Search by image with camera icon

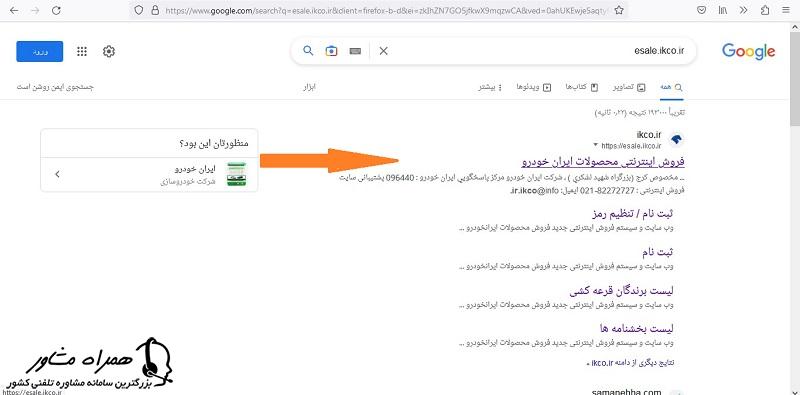click(332, 51)
